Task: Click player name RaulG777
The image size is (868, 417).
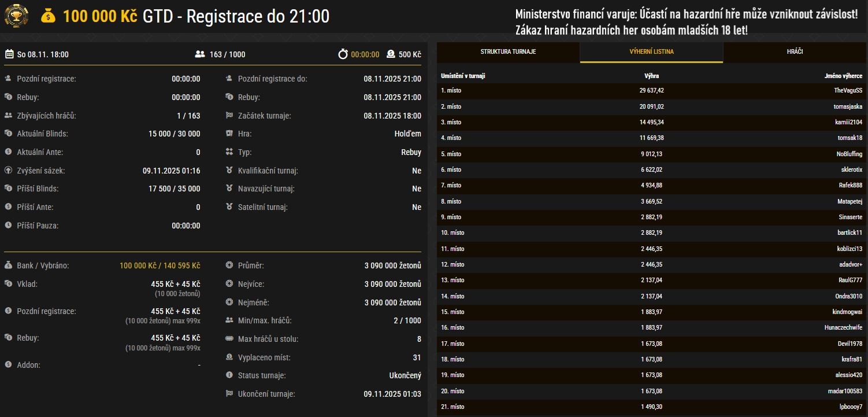Action: 850,280
